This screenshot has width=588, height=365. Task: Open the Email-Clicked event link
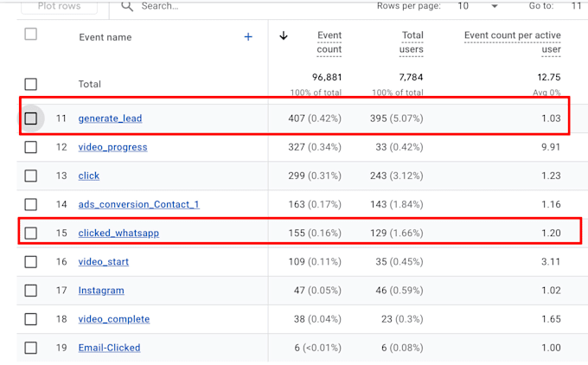click(109, 348)
